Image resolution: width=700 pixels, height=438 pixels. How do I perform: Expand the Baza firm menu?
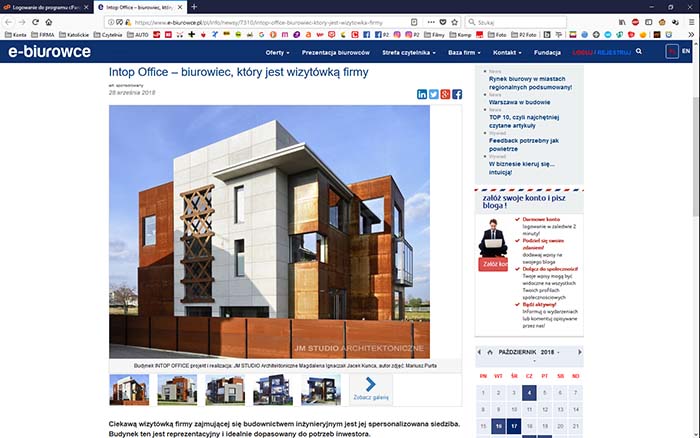[x=464, y=52]
